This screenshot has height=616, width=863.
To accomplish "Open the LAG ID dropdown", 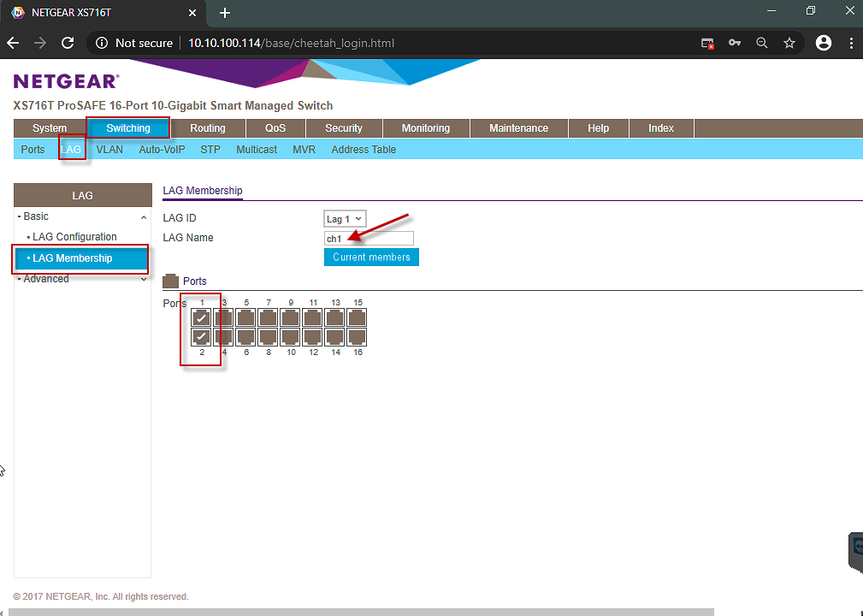I will click(345, 218).
